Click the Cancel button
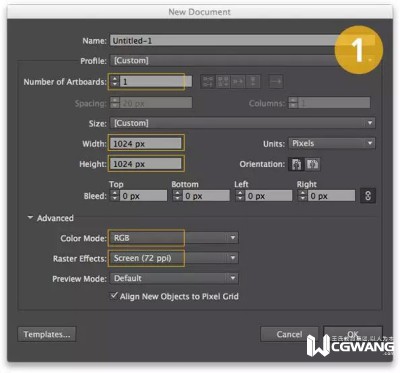This screenshot has height=373, width=400. [289, 334]
